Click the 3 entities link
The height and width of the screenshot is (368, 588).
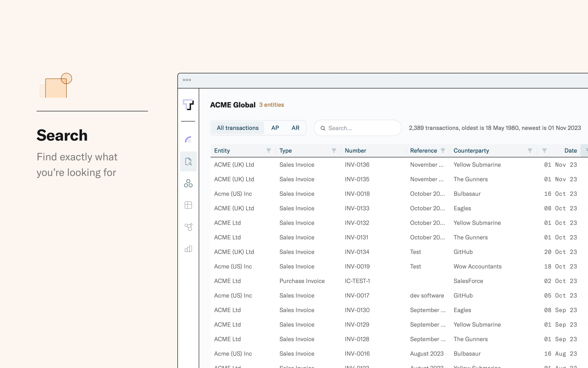pos(271,105)
